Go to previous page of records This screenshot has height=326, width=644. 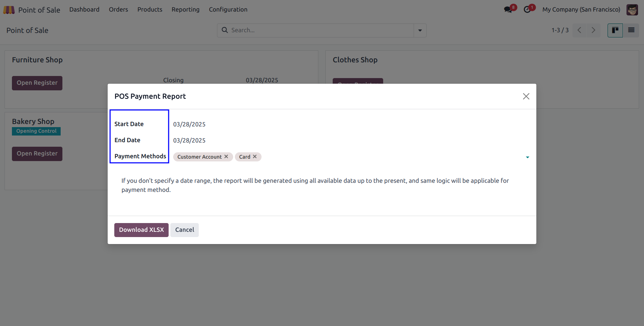[579, 30]
